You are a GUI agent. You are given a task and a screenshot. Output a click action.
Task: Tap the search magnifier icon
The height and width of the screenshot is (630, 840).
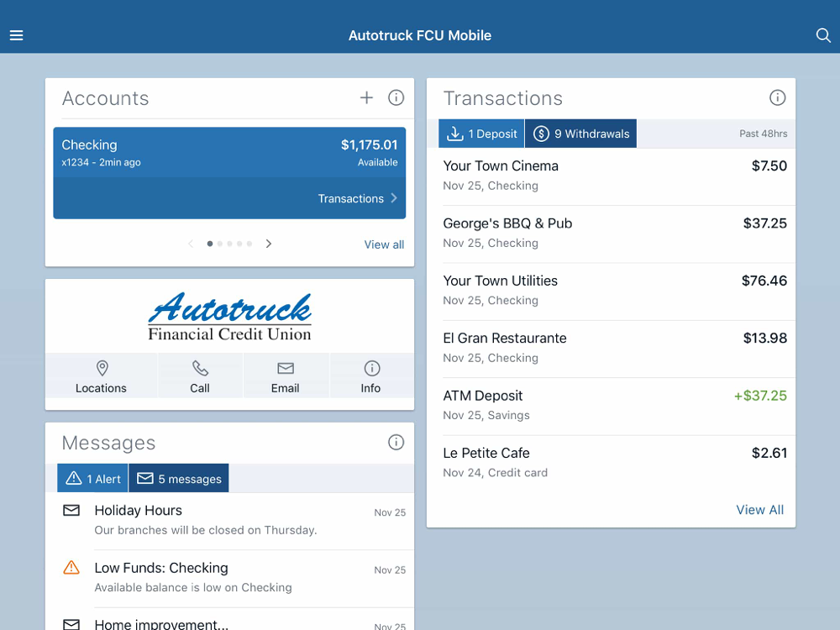coord(823,35)
